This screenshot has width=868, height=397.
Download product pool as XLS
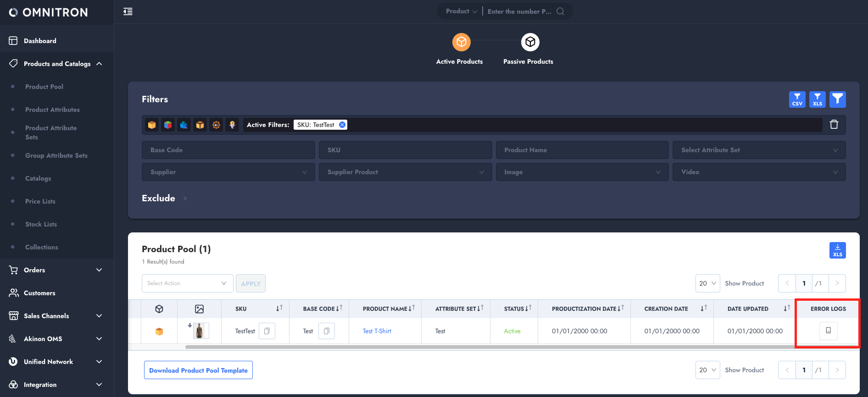837,250
